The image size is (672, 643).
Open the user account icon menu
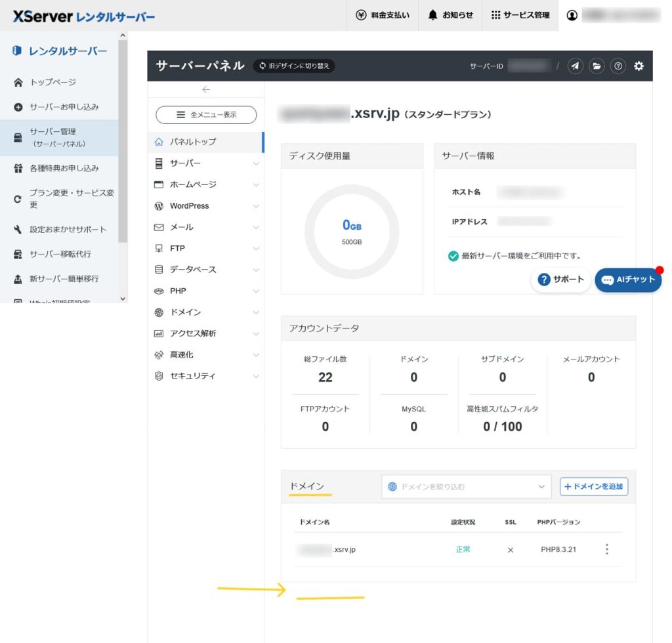pos(572,16)
